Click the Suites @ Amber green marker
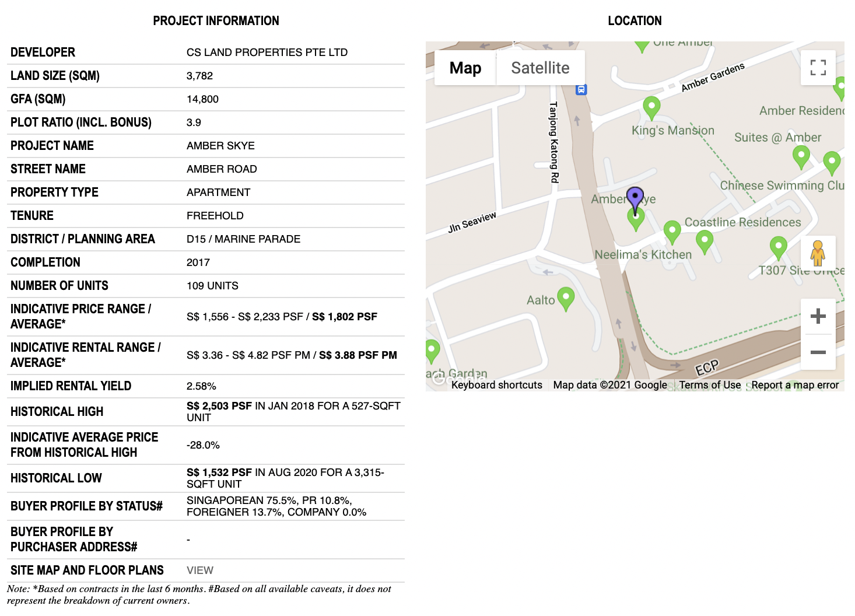The width and height of the screenshot is (855, 616). (801, 156)
